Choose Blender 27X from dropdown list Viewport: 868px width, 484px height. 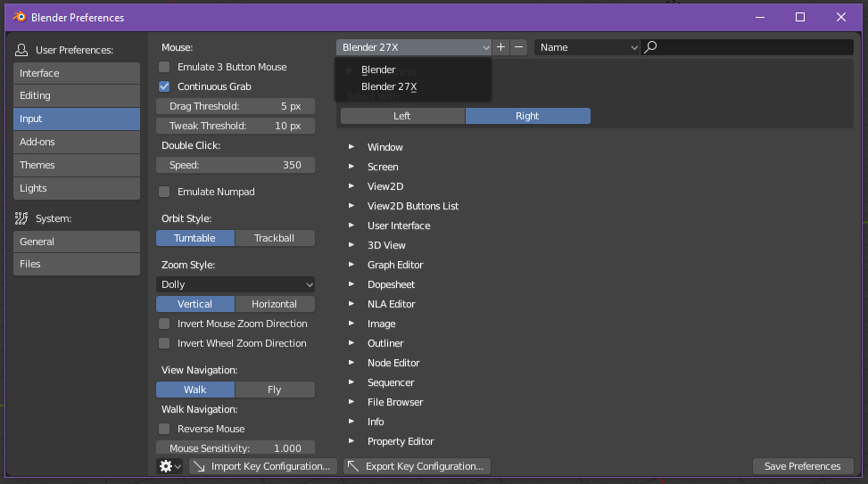[x=413, y=86]
